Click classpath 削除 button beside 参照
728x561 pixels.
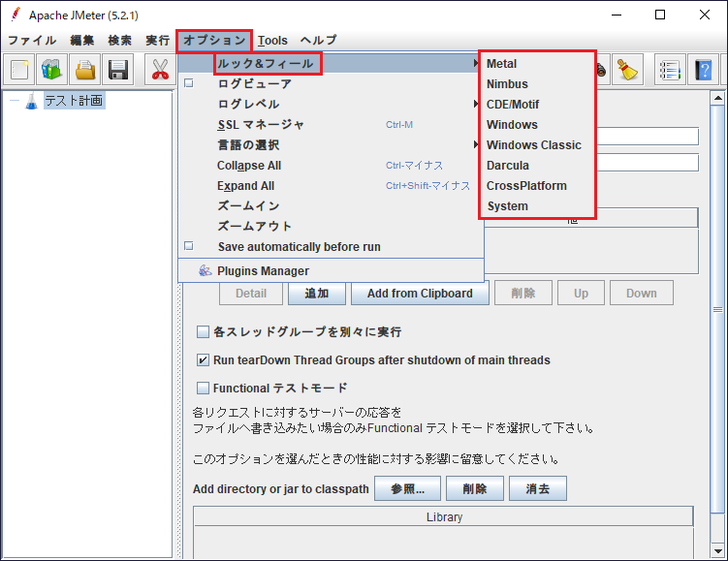(474, 488)
